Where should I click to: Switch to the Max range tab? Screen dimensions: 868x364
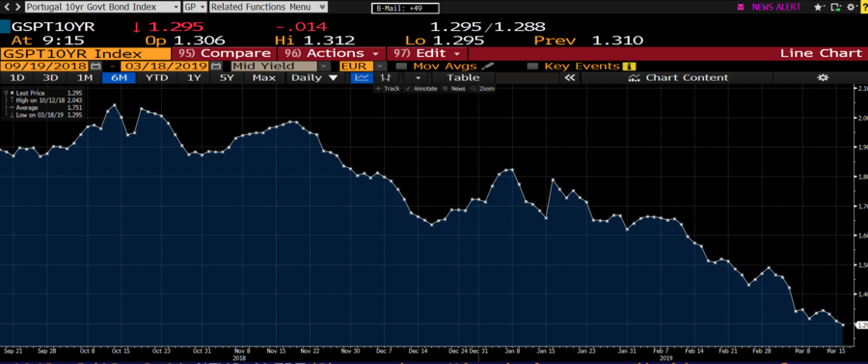pos(264,77)
